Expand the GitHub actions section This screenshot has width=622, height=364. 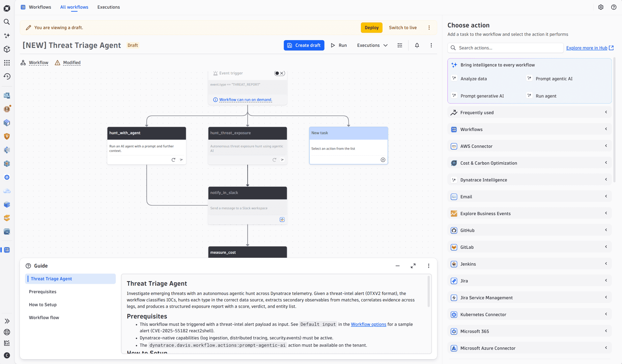click(529, 231)
